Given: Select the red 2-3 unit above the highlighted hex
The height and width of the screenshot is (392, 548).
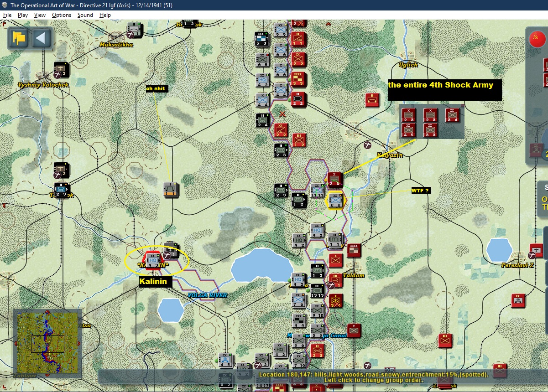Looking at the screenshot, I should (x=335, y=180).
